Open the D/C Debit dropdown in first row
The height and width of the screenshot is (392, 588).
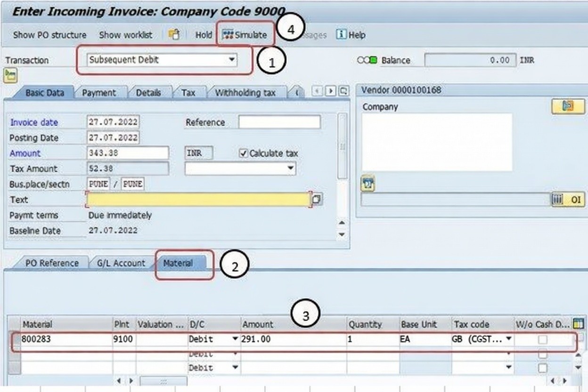point(235,339)
